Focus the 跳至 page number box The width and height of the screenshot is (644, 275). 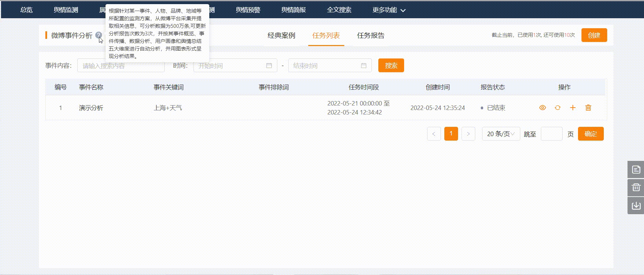point(552,134)
